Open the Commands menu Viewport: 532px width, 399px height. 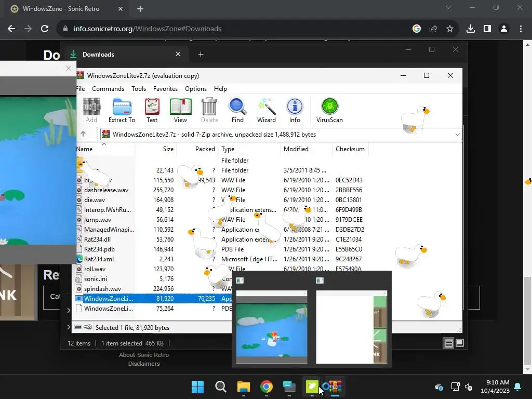click(108, 88)
